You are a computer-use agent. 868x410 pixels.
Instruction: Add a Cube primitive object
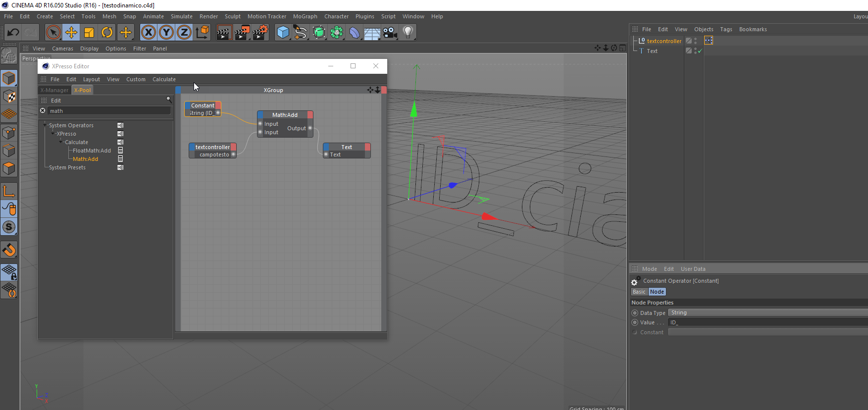pyautogui.click(x=283, y=33)
